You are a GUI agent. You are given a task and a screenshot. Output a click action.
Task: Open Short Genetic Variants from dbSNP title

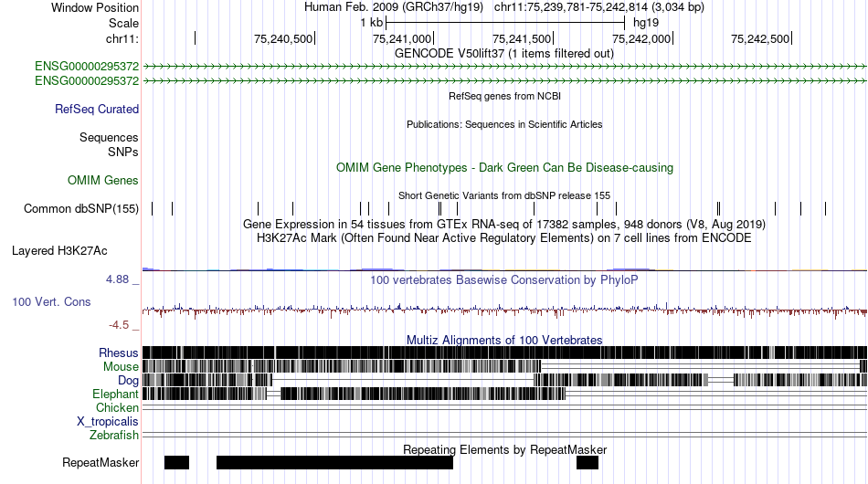(504, 195)
